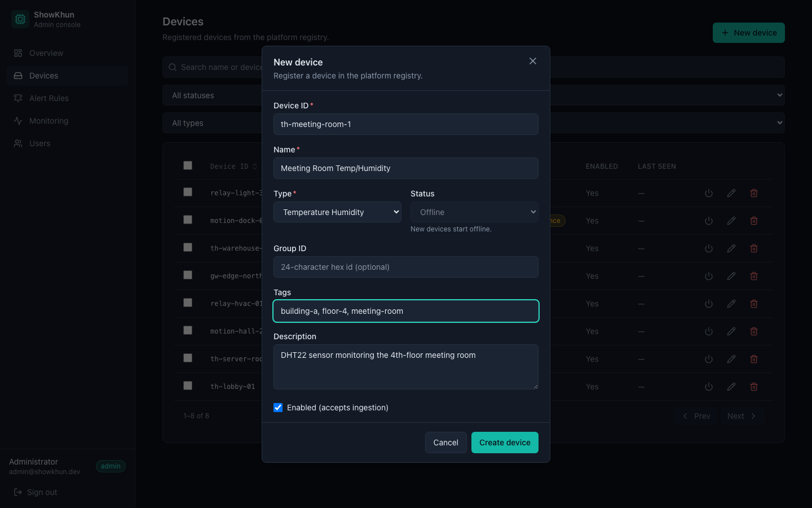
Task: Select the th-warehouse row checkbox
Action: pos(188,247)
